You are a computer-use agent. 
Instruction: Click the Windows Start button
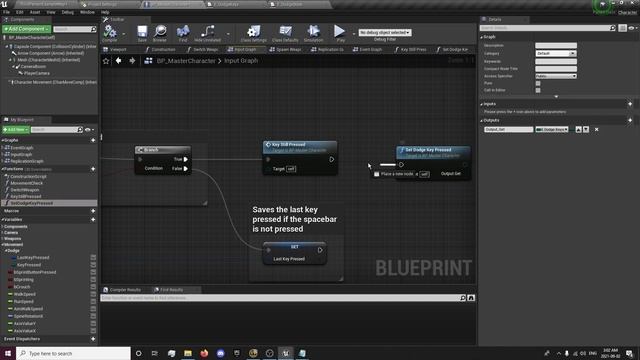pos(7,353)
